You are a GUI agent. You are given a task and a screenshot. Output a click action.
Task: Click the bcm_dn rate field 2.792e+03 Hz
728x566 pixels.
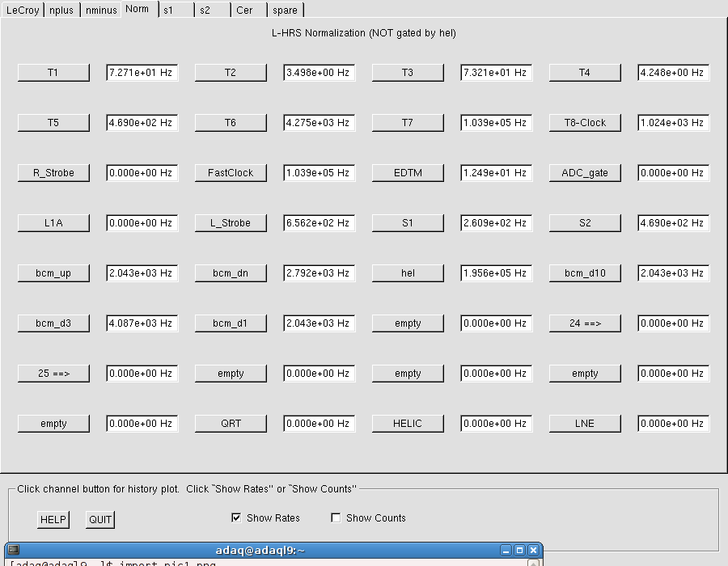(x=320, y=273)
